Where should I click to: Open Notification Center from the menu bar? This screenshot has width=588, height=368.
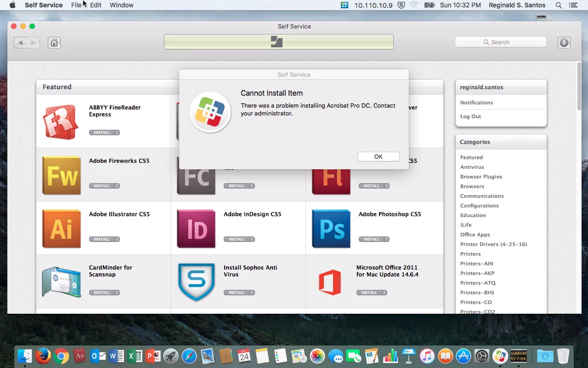point(573,5)
